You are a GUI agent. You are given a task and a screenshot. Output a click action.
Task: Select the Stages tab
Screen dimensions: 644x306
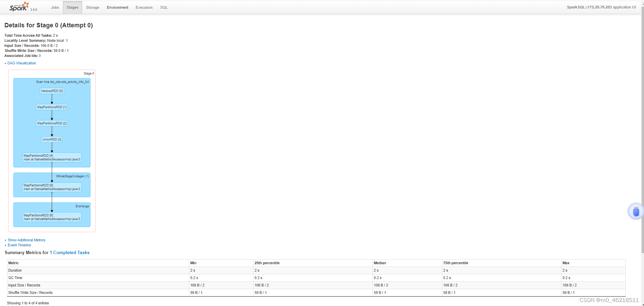click(72, 7)
